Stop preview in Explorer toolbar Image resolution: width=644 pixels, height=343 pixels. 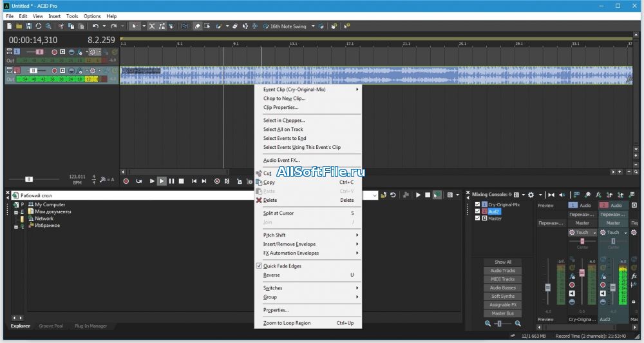(428, 195)
